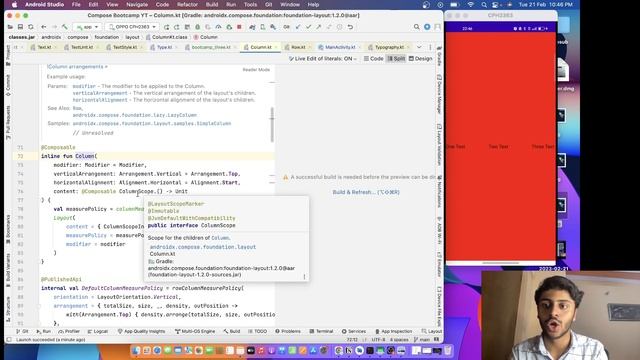Image resolution: width=640 pixels, height=360 pixels.
Task: Click the 4 spaces indent setting
Action: click(399, 340)
